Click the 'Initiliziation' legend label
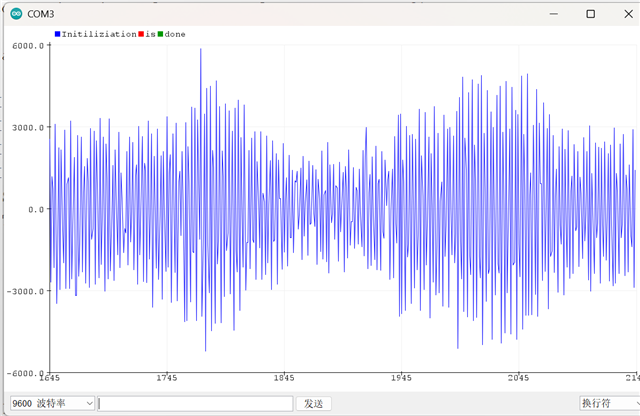The width and height of the screenshot is (640, 416). pos(99,34)
